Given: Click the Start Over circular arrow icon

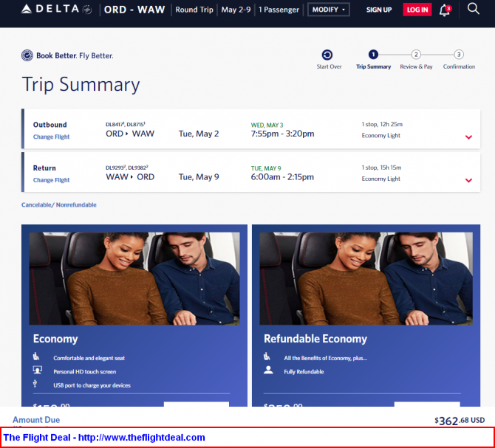Looking at the screenshot, I should [327, 55].
